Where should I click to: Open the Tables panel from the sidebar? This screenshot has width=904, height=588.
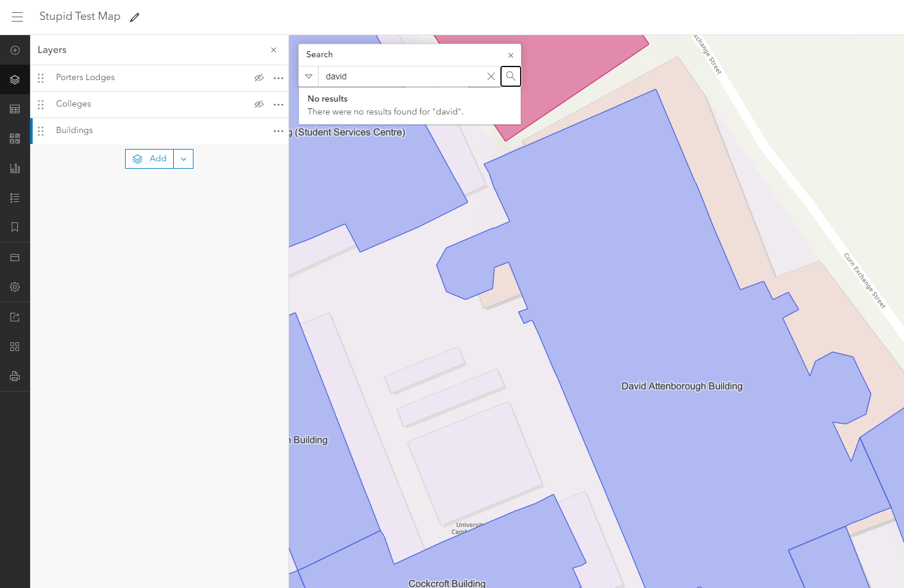(x=15, y=108)
